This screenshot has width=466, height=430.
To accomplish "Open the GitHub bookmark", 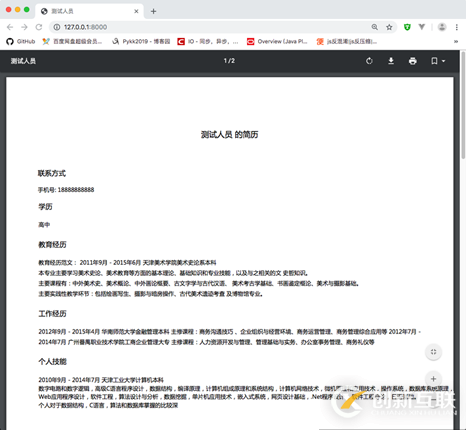I will point(21,41).
